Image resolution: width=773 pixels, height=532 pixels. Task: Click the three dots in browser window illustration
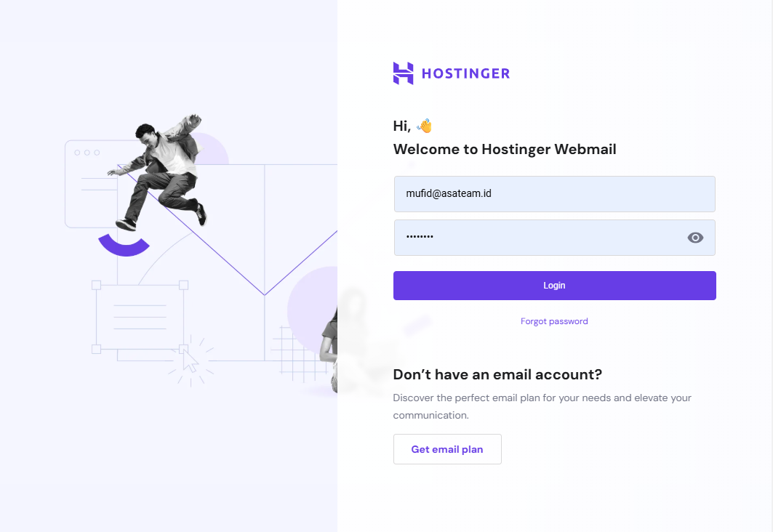(x=87, y=153)
